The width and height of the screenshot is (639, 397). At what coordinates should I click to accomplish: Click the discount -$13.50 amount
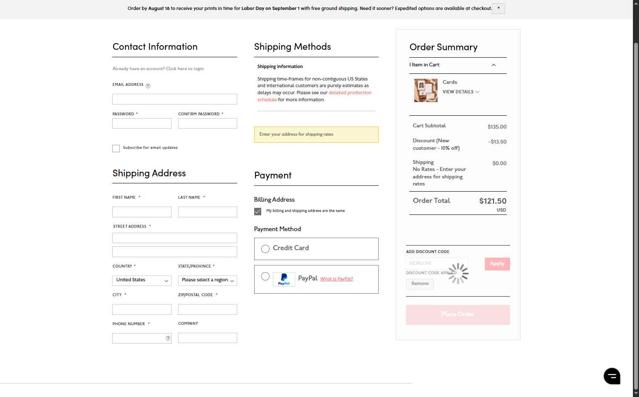(497, 142)
